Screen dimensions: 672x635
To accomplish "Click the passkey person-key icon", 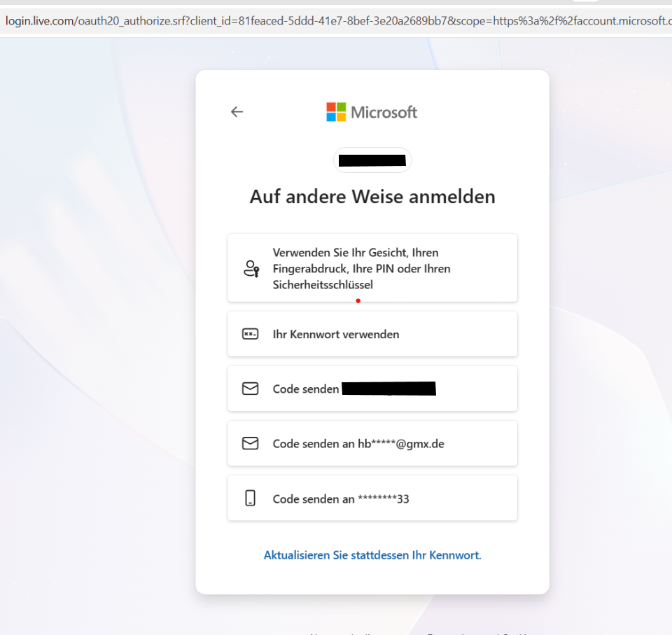I will coord(251,268).
